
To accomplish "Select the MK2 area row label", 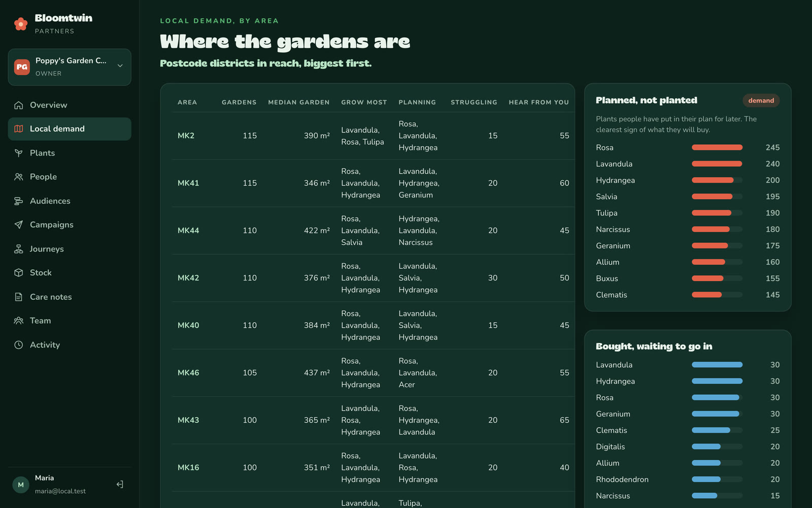I will click(186, 136).
